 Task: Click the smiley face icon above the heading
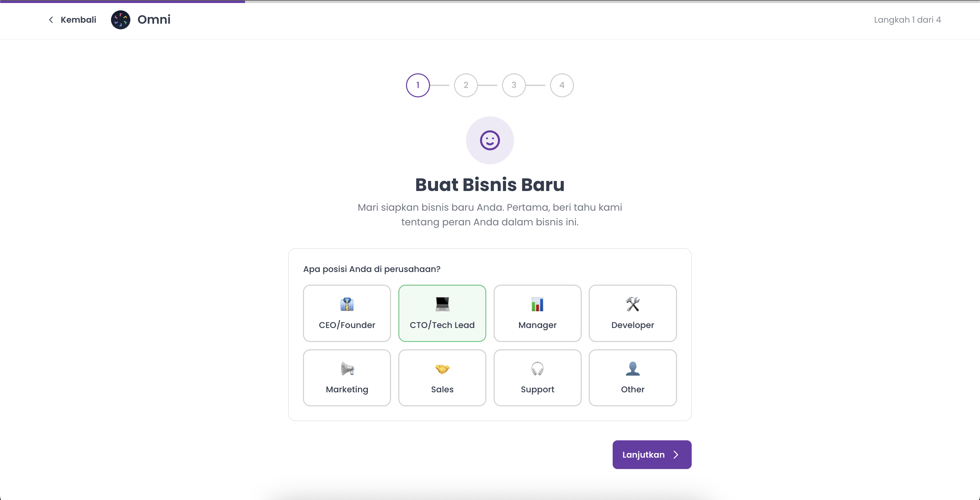[x=490, y=140]
